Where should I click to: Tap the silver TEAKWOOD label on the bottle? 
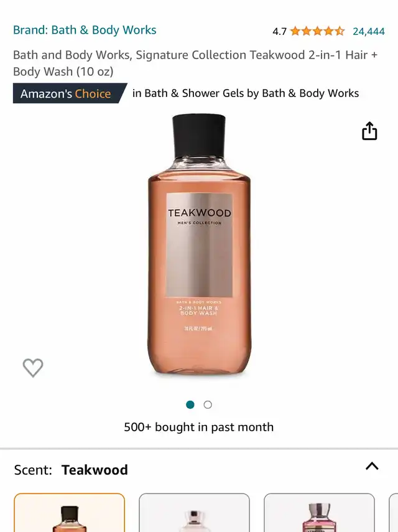(199, 245)
